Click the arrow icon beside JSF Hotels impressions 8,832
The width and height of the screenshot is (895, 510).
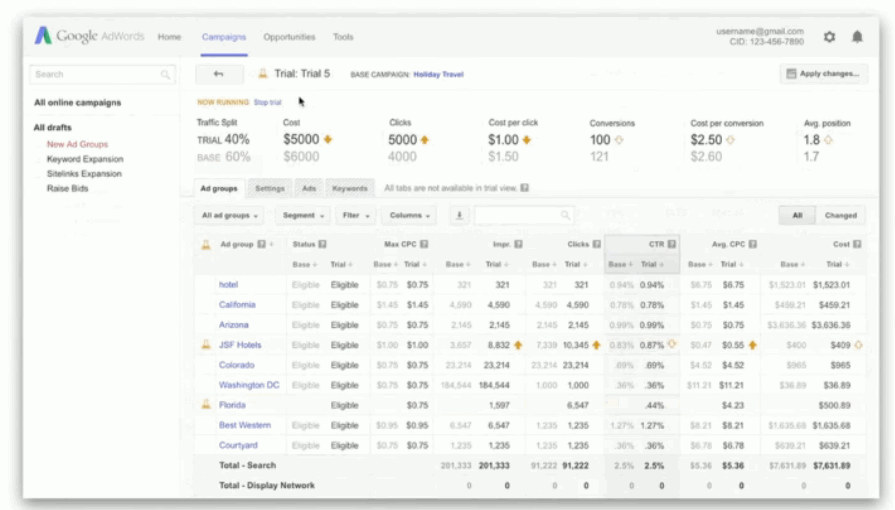(518, 345)
